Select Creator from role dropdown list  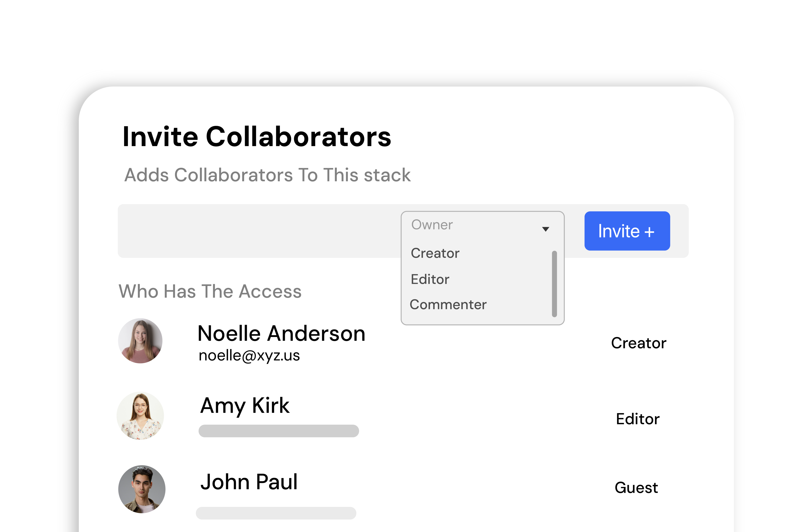[x=435, y=253]
